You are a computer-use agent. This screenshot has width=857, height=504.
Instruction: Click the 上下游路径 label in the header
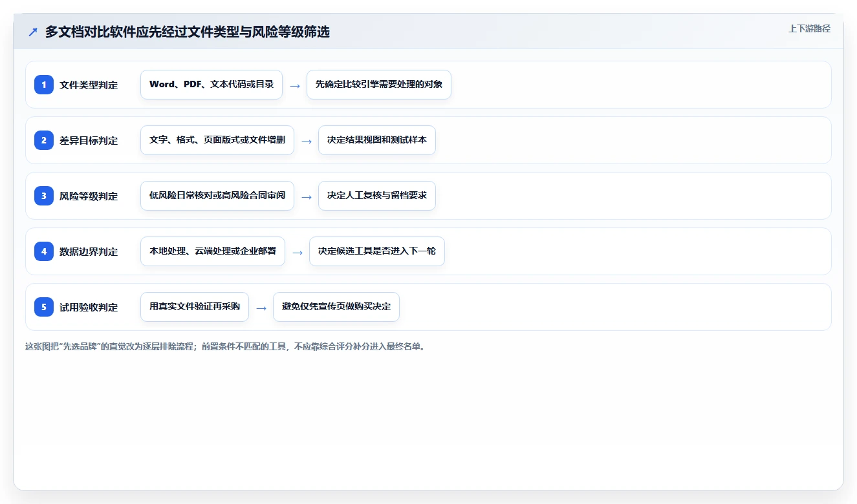(809, 28)
